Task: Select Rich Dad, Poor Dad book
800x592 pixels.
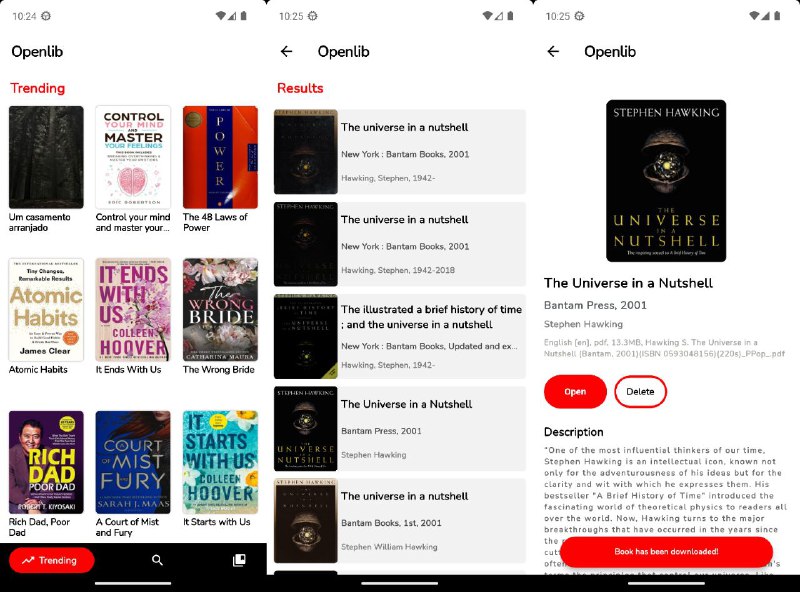Action: [x=46, y=462]
